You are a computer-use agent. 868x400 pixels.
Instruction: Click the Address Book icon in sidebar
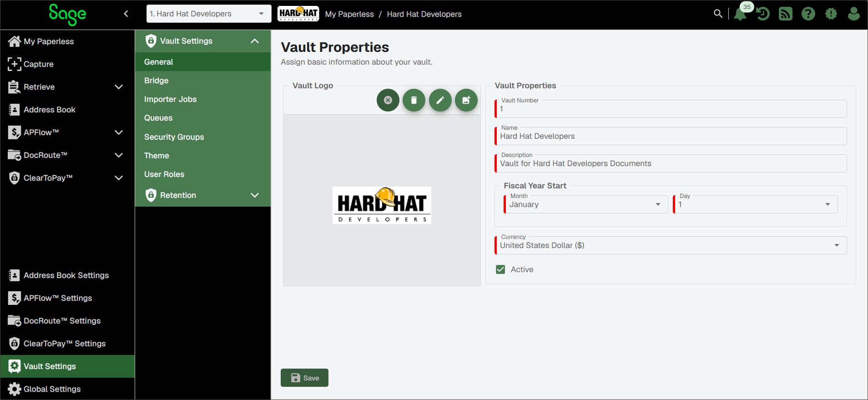point(15,110)
